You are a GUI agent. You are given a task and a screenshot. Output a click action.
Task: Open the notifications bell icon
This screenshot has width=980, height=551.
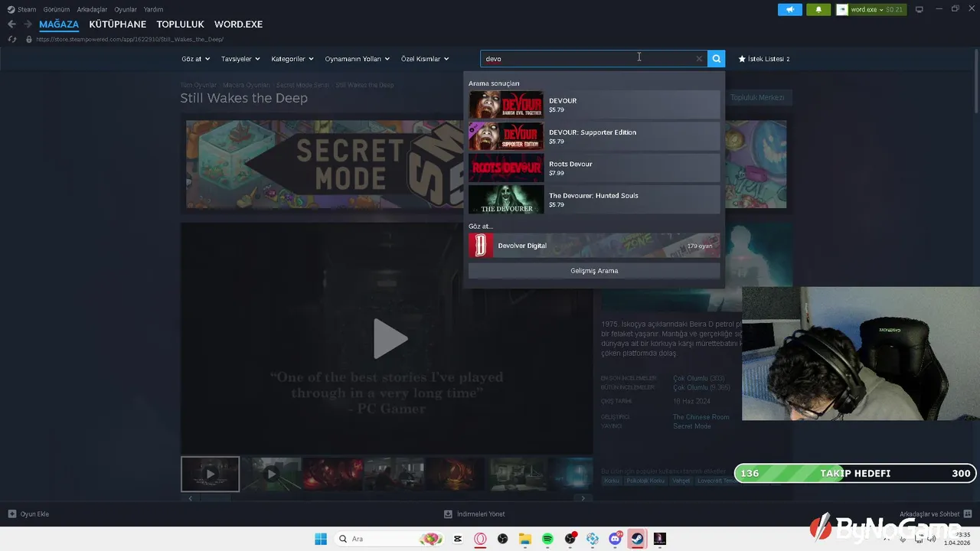click(818, 10)
